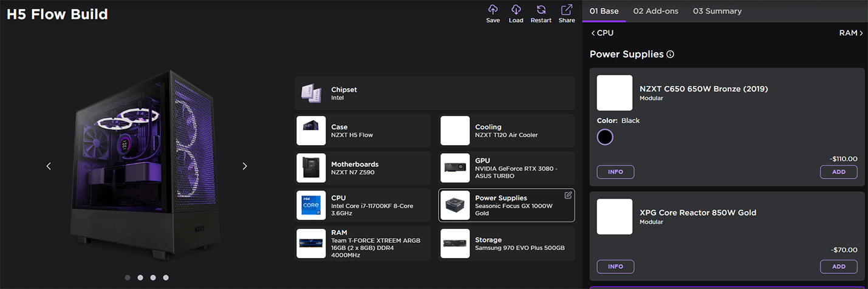Viewport: 868px width, 289px height.
Task: Go back to the CPU section
Action: [602, 33]
